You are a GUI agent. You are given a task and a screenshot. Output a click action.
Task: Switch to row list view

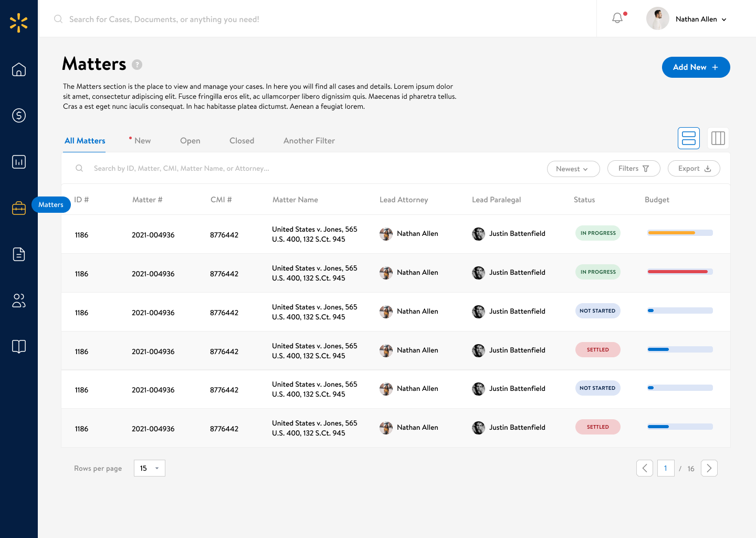coord(689,138)
